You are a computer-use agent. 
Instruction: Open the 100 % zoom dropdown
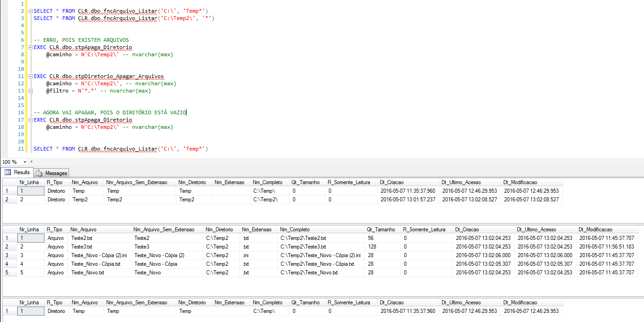click(x=24, y=162)
